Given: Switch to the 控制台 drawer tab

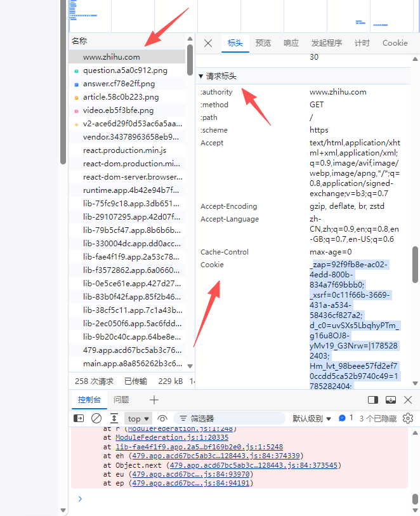Looking at the screenshot, I should 89,400.
